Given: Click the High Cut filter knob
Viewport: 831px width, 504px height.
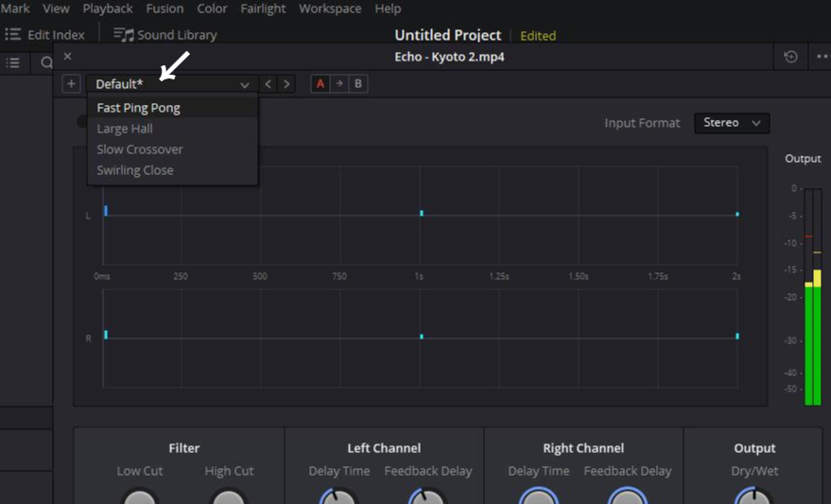Looking at the screenshot, I should coord(229,497).
